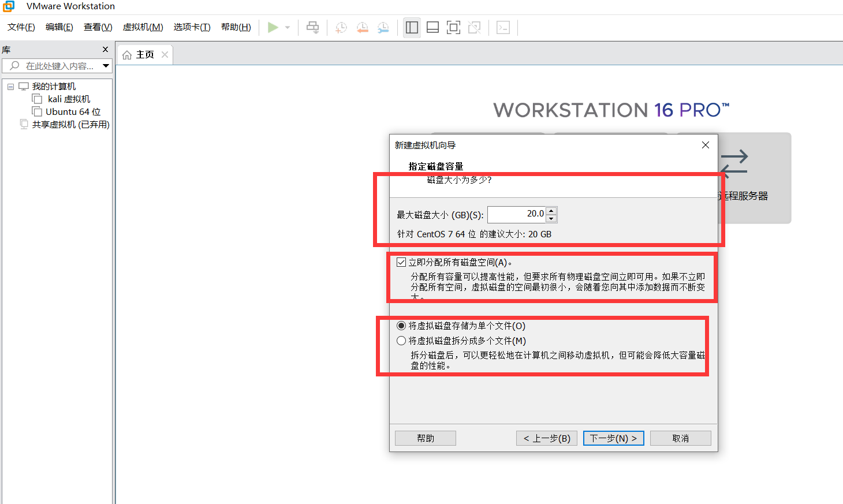Go back with the 上一步(B) button
Screen dimensions: 843x504
(x=547, y=438)
